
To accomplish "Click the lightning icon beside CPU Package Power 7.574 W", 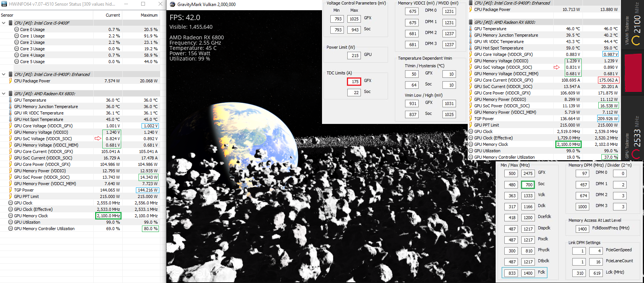I will (x=11, y=81).
